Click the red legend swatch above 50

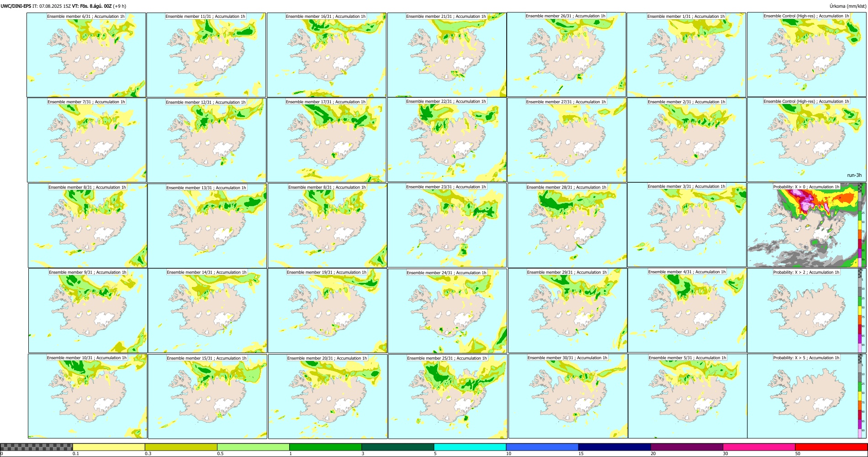click(x=831, y=447)
